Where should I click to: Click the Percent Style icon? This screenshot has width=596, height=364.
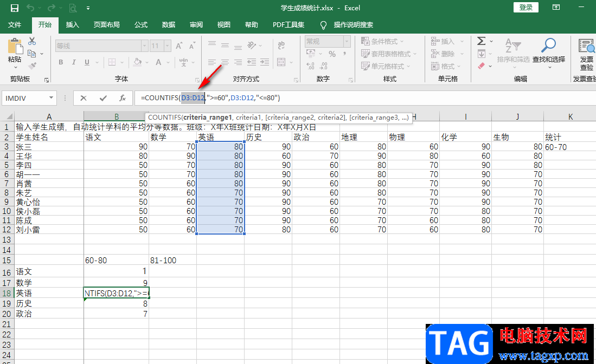point(332,54)
